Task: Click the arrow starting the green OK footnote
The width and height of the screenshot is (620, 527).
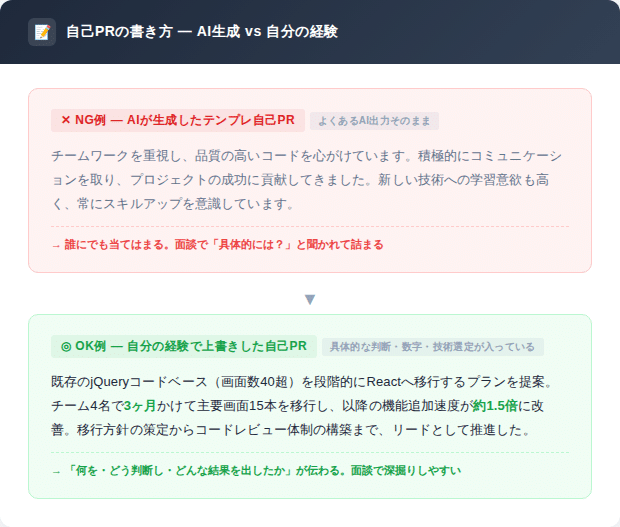Action: click(x=56, y=470)
